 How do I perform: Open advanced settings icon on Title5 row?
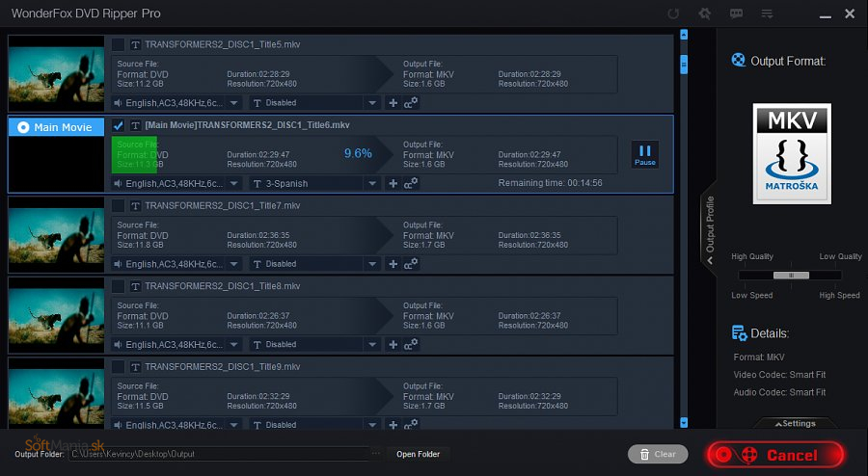pos(411,102)
